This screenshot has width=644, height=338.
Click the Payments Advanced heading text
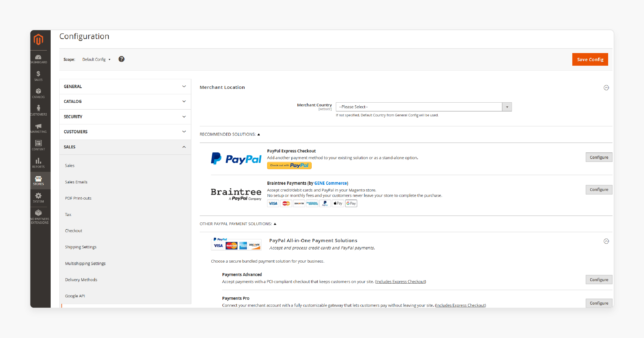point(242,274)
